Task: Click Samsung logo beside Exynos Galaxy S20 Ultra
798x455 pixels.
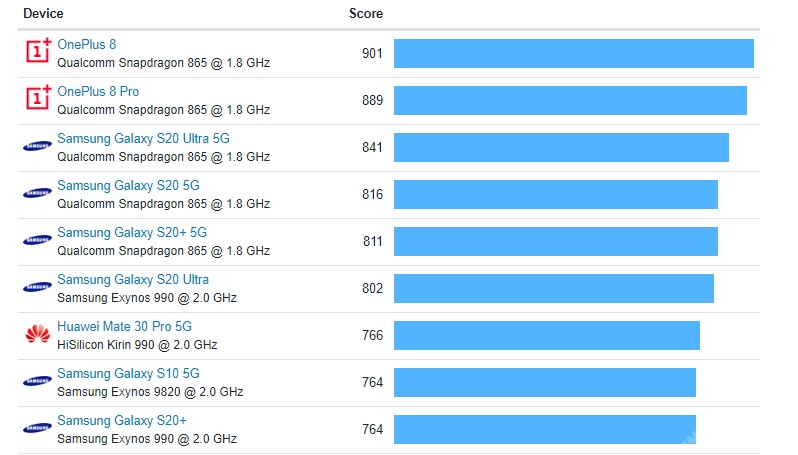Action: 38,288
